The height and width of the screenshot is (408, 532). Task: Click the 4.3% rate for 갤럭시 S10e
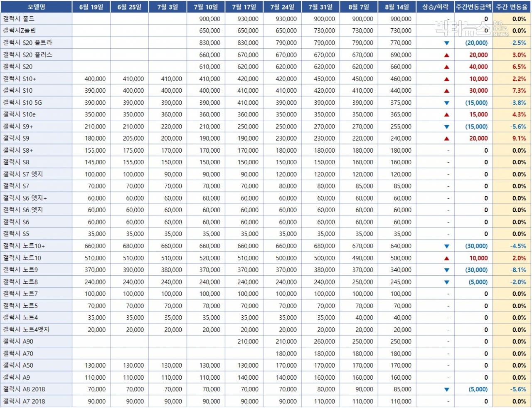pos(519,115)
